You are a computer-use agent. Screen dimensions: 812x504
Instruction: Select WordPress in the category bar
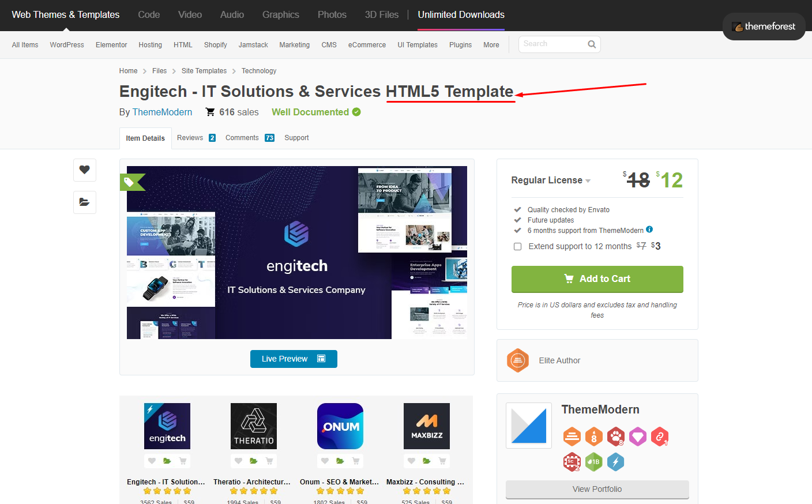coord(67,45)
